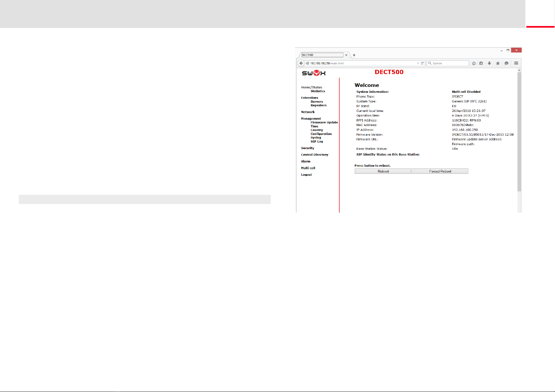Close the DECT500 browser tab
Image resolution: width=555 pixels, height=392 pixels.
(x=346, y=55)
